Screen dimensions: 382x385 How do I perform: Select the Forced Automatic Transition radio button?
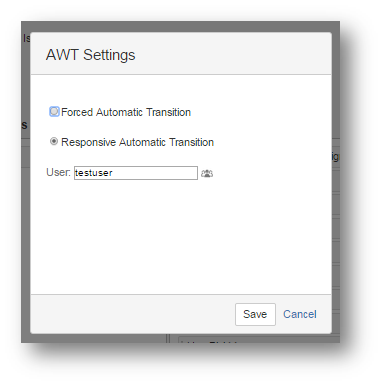(x=54, y=111)
